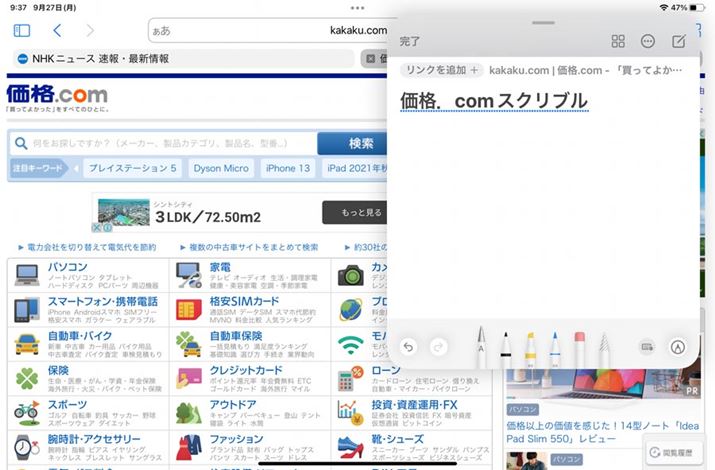The image size is (715, 470).
Task: Open the アウトドア category
Action: [x=233, y=405]
